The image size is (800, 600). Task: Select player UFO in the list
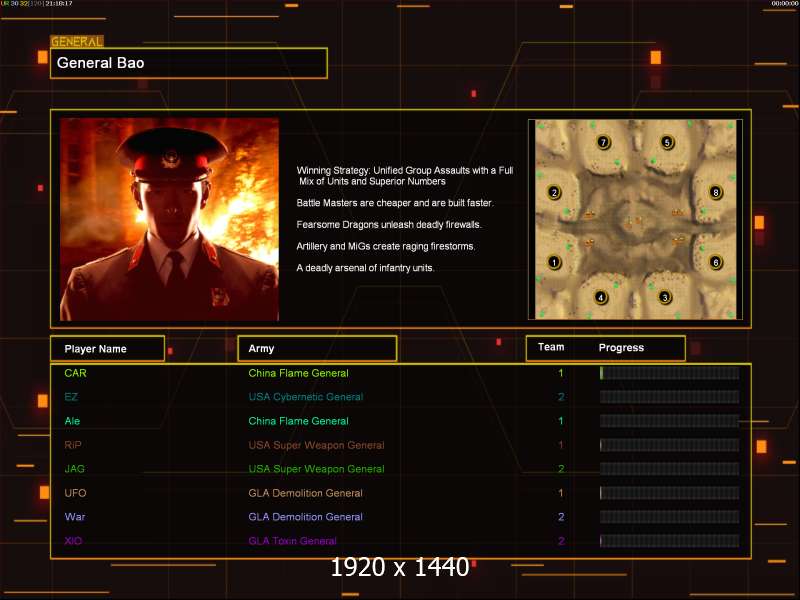pyautogui.click(x=76, y=493)
